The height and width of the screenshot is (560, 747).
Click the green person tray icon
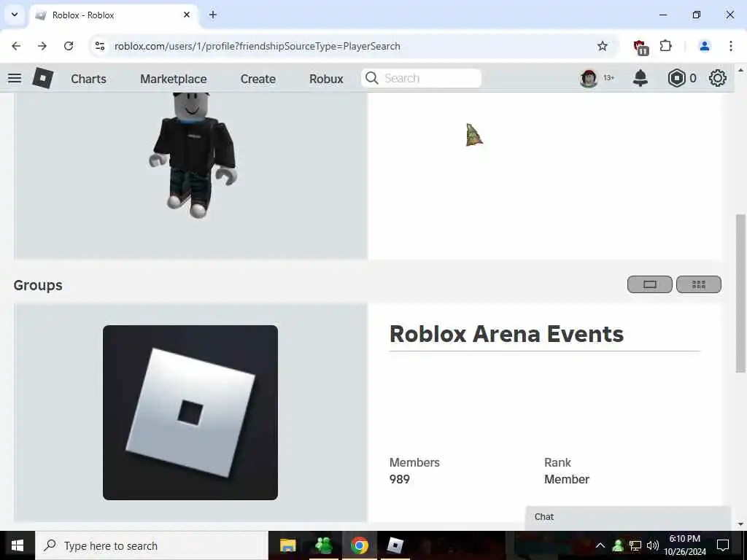(618, 545)
